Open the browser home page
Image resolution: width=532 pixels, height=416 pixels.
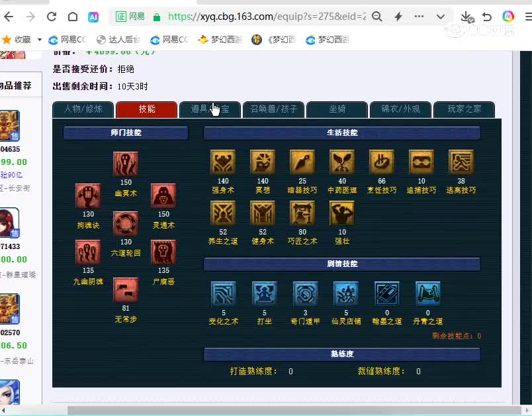(73, 17)
